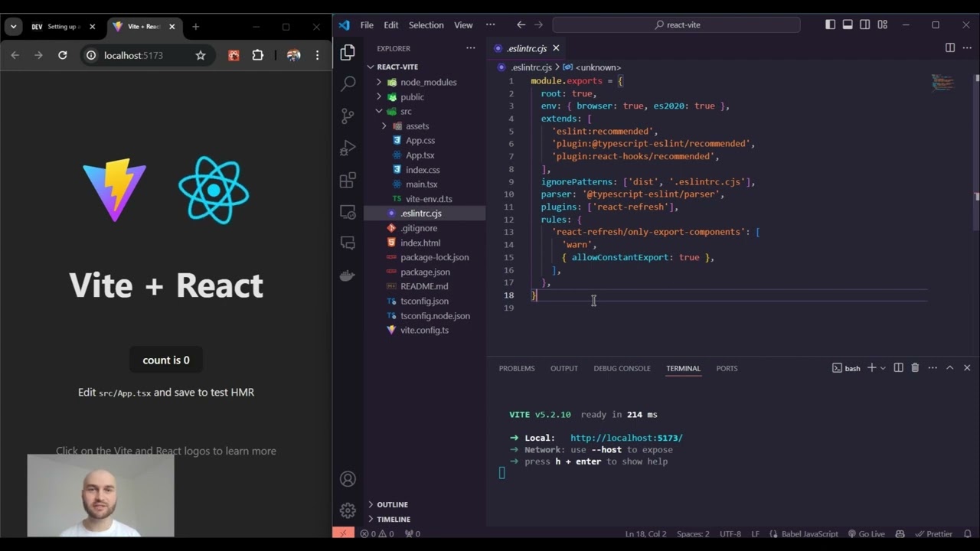Click the errors and warnings status counter
This screenshot has height=551, width=980.
377,533
